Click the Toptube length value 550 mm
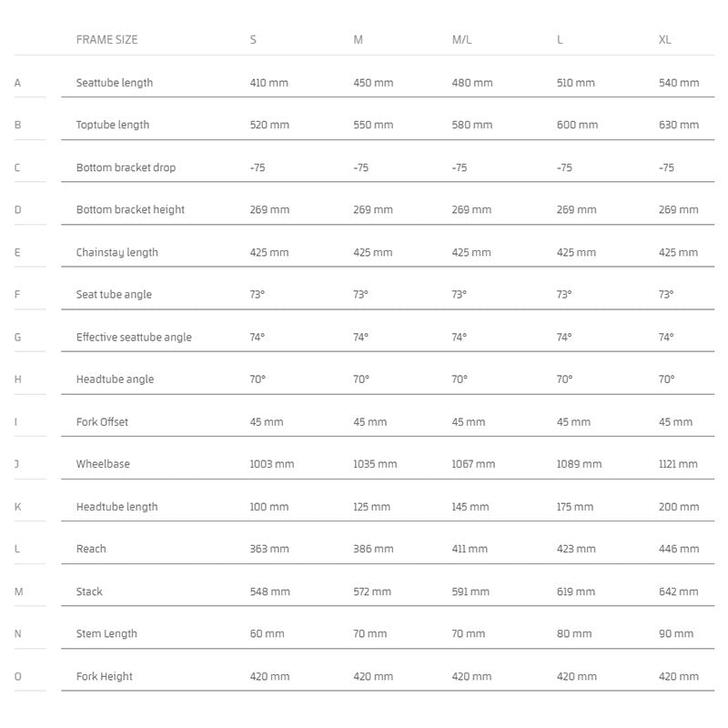Screen dimensions: 728x728 point(373,125)
